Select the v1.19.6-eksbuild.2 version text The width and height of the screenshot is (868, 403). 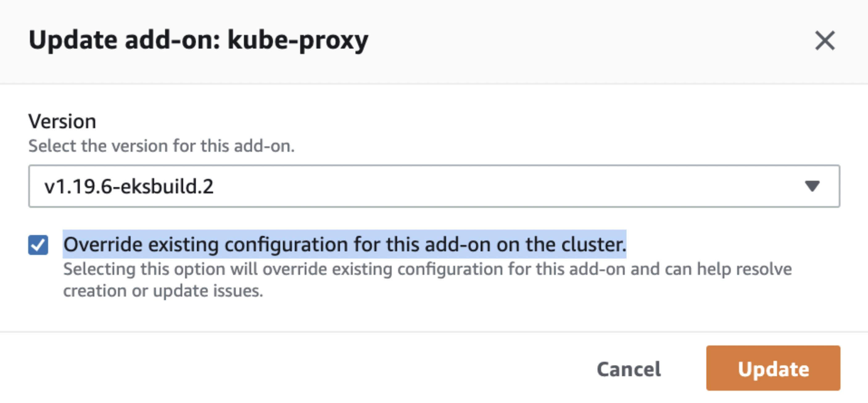pyautogui.click(x=129, y=186)
